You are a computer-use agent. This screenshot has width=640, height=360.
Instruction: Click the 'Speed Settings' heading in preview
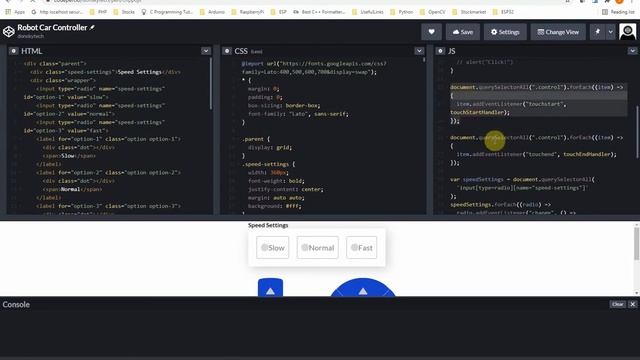point(268,225)
